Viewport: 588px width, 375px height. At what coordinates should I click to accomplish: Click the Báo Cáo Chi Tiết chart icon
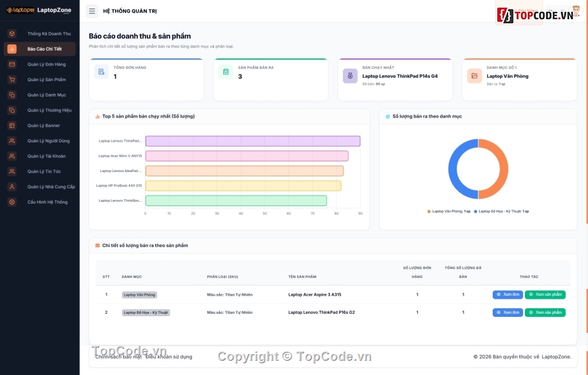click(12, 49)
